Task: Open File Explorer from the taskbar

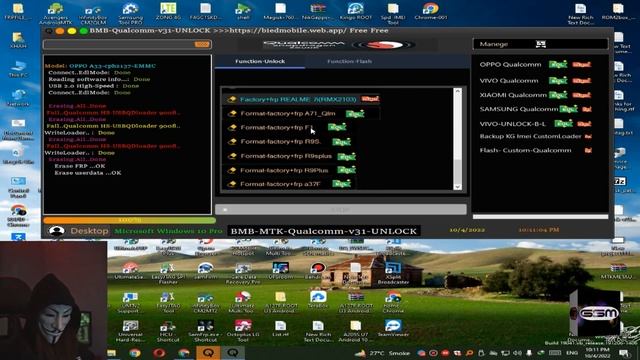Action: [111, 353]
